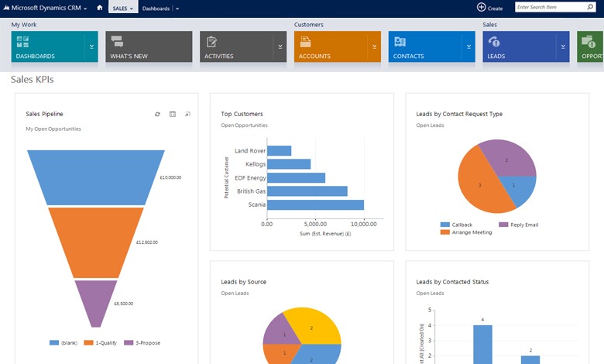Enlarge the Sales Pipeline chart
Viewport: 604px width, 364px height.
(188, 114)
